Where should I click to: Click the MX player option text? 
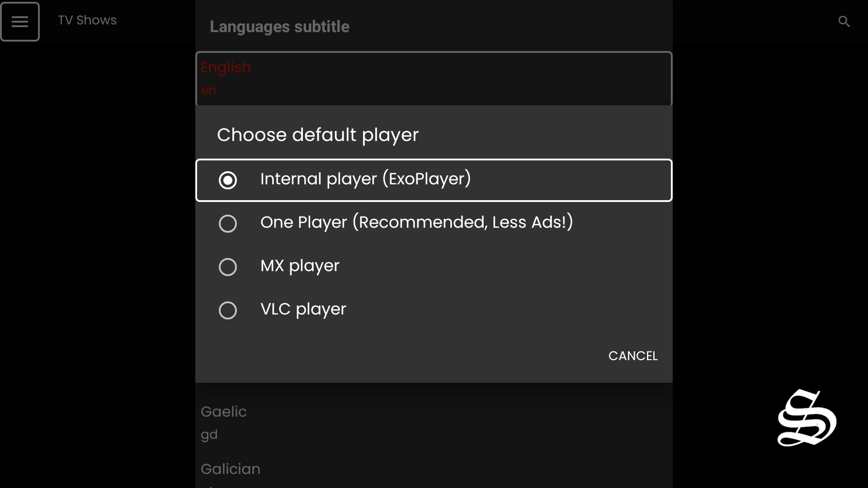tap(300, 266)
